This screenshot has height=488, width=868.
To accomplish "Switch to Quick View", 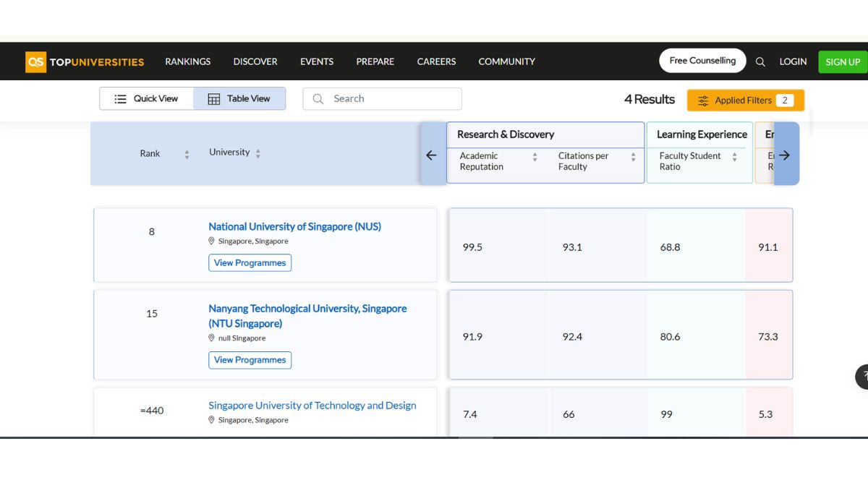I will [x=147, y=98].
